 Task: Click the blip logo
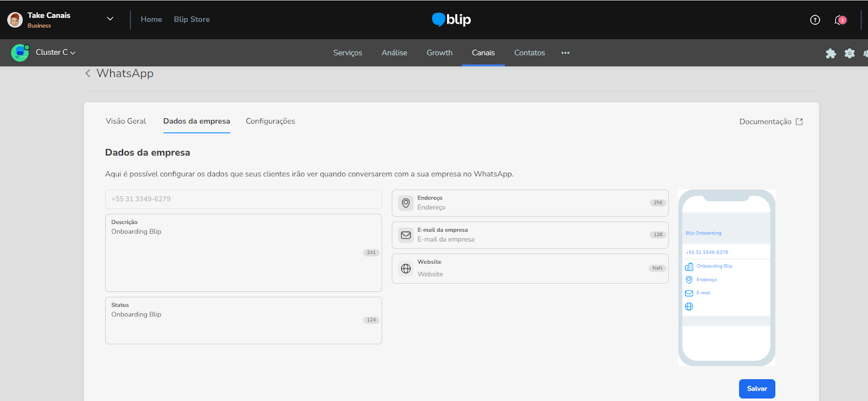(x=451, y=20)
